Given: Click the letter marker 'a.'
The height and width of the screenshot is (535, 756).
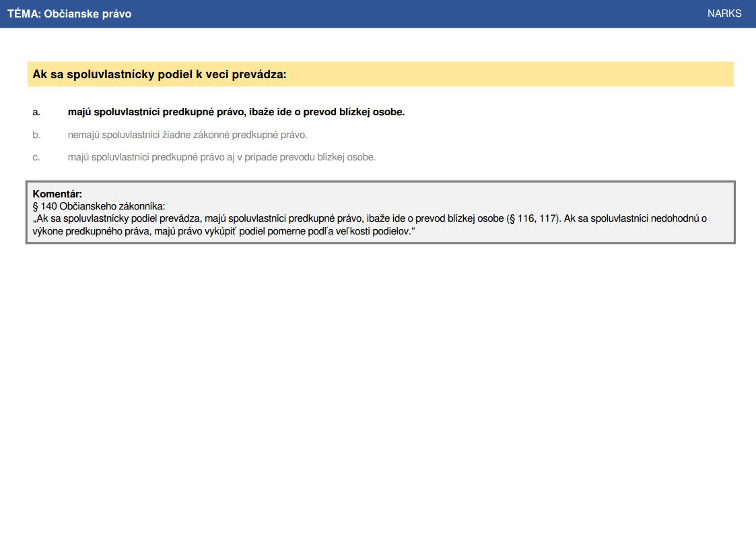Looking at the screenshot, I should point(36,113).
